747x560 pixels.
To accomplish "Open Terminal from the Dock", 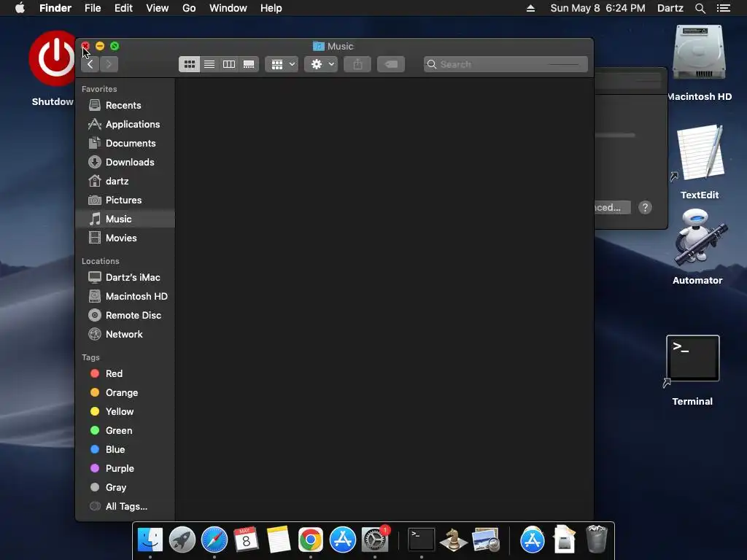I will coord(422,540).
